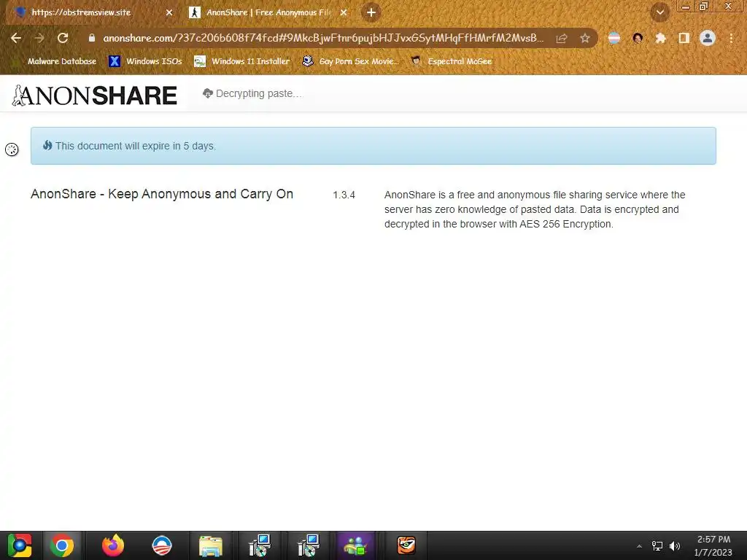Open the Extensions puzzle menu
This screenshot has height=560, width=747.
(x=661, y=38)
